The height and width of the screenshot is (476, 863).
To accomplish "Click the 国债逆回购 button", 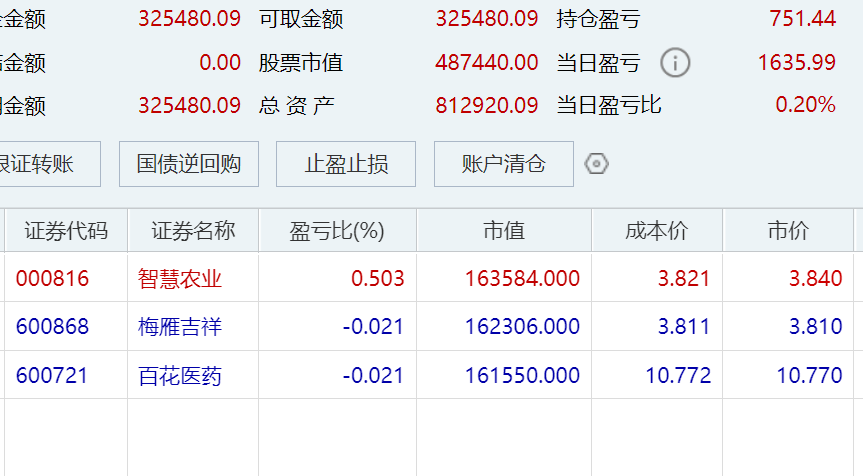I will (189, 164).
